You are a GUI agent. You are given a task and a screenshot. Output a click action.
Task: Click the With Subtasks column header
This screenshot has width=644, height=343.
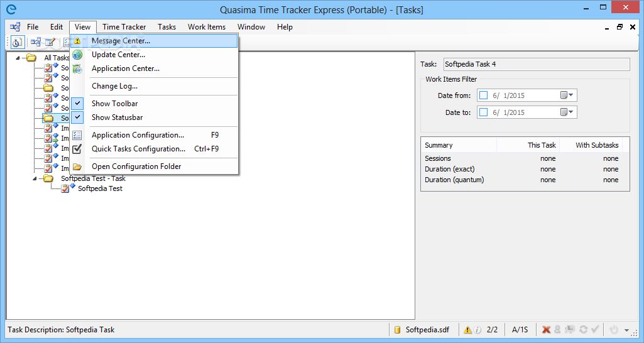(x=591, y=145)
